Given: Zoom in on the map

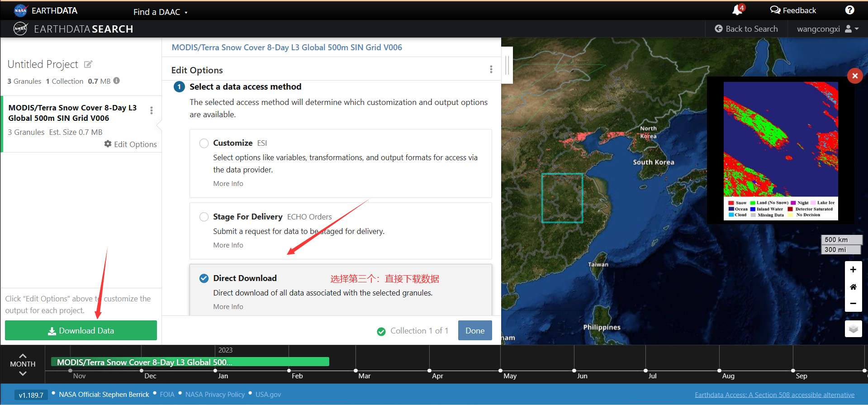Looking at the screenshot, I should [x=853, y=270].
